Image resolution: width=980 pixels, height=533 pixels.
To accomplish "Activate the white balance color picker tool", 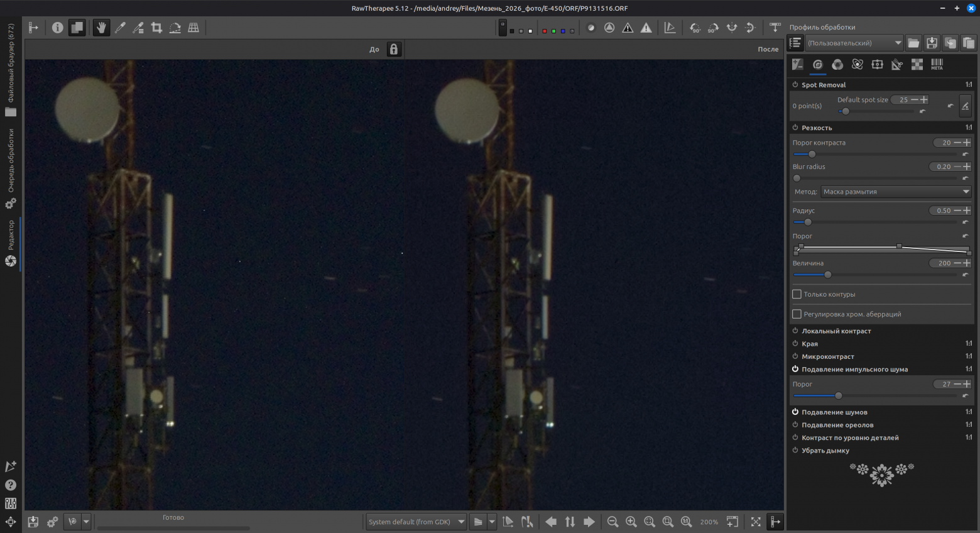I will 120,28.
